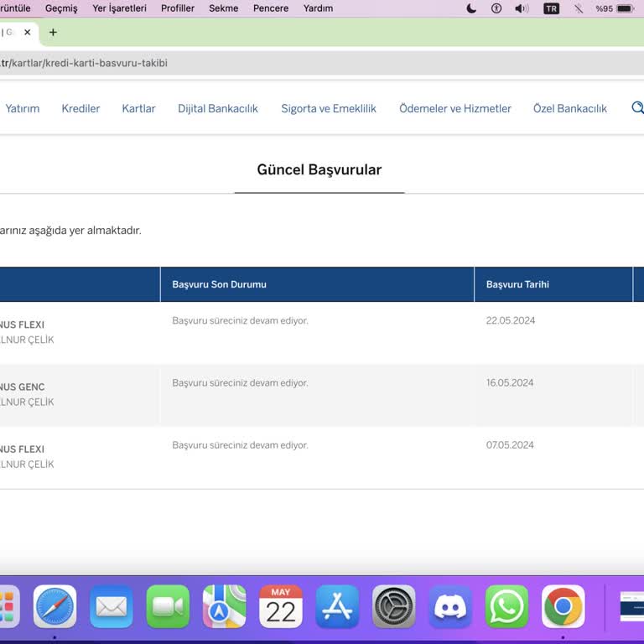Go to Özel Bankacılık
644x644 pixels.
569,108
